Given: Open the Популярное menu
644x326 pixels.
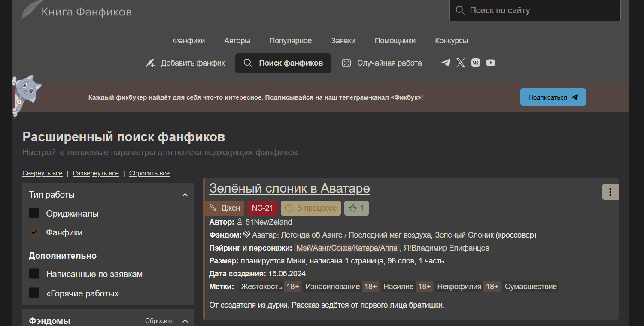Looking at the screenshot, I should (x=291, y=41).
